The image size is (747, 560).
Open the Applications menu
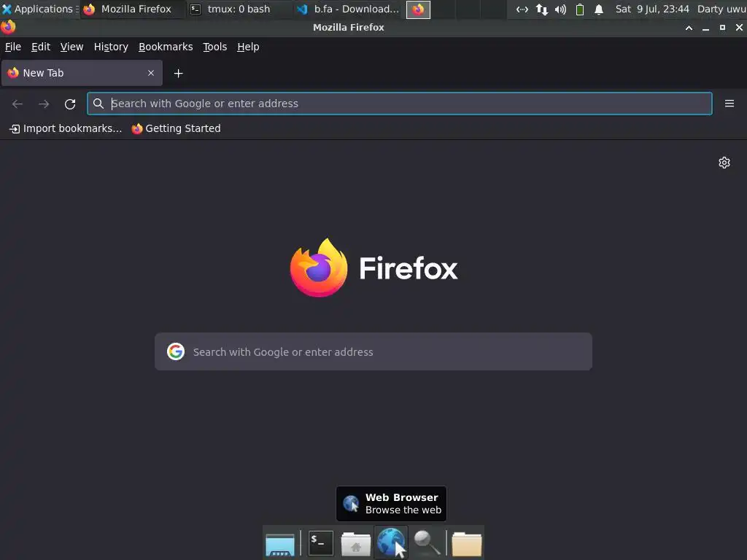click(39, 9)
